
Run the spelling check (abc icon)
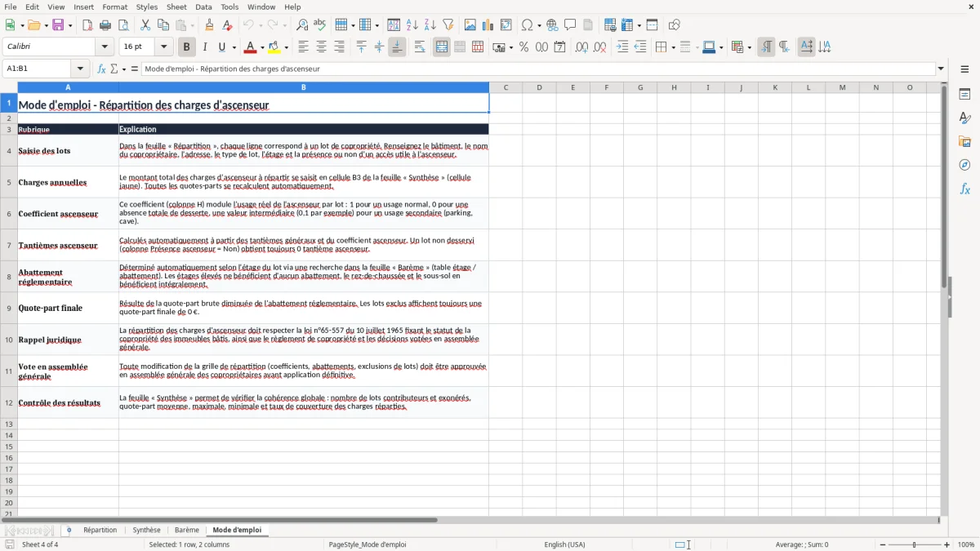pyautogui.click(x=320, y=25)
